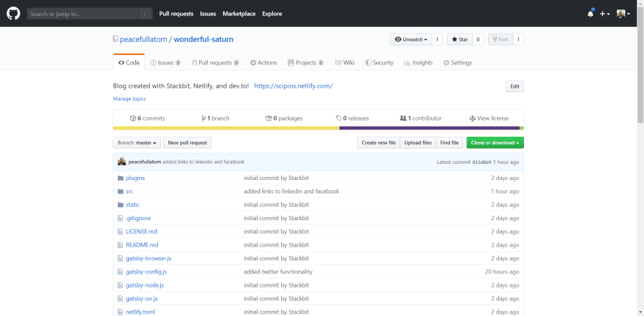
Task: Open the plus create-new menu
Action: click(x=604, y=14)
